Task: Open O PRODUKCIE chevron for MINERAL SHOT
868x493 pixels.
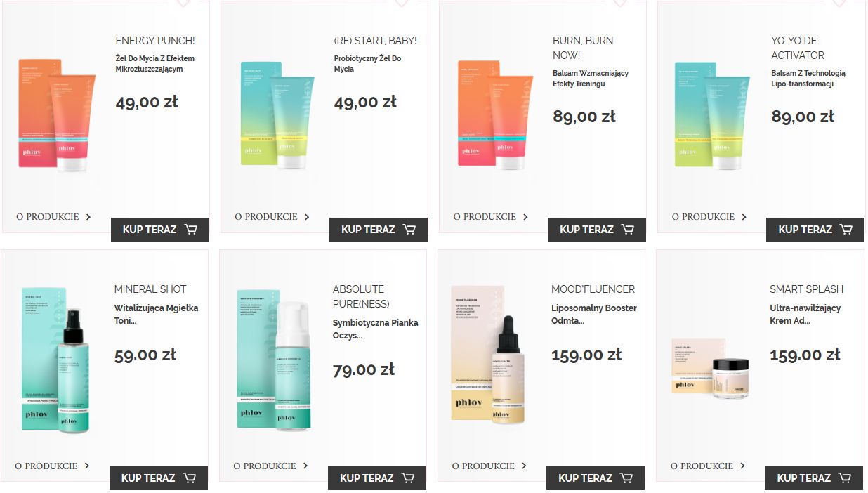Action: (87, 466)
